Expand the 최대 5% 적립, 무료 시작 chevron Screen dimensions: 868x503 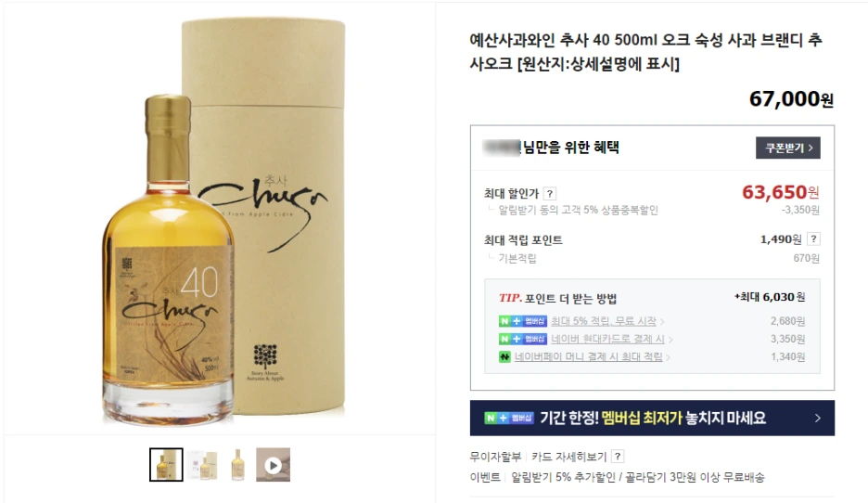click(662, 322)
